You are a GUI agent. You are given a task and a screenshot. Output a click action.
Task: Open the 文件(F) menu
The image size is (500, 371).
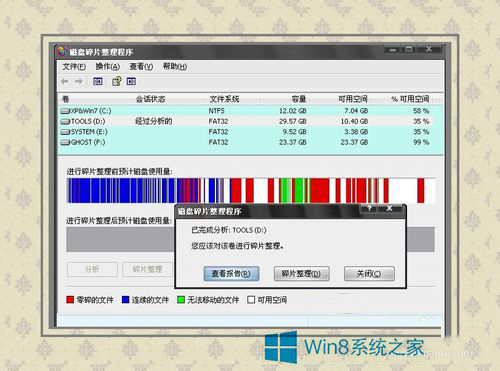click(74, 67)
